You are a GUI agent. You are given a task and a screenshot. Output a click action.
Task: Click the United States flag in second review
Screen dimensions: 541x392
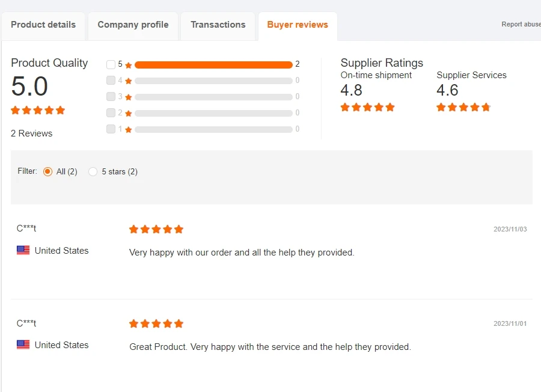tap(23, 345)
